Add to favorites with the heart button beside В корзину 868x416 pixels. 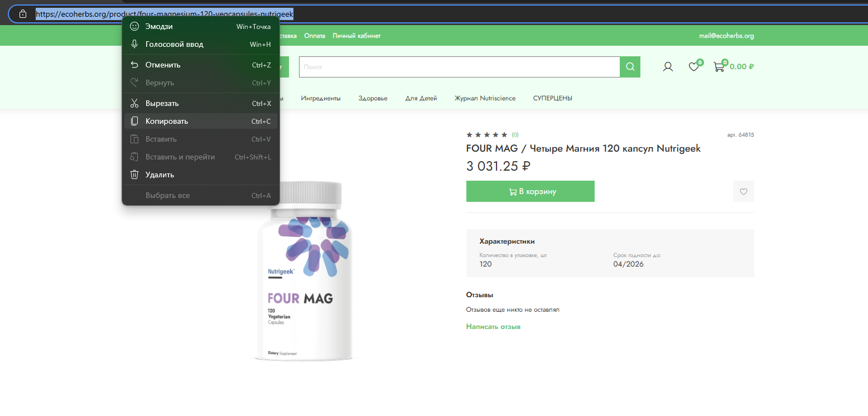(744, 191)
